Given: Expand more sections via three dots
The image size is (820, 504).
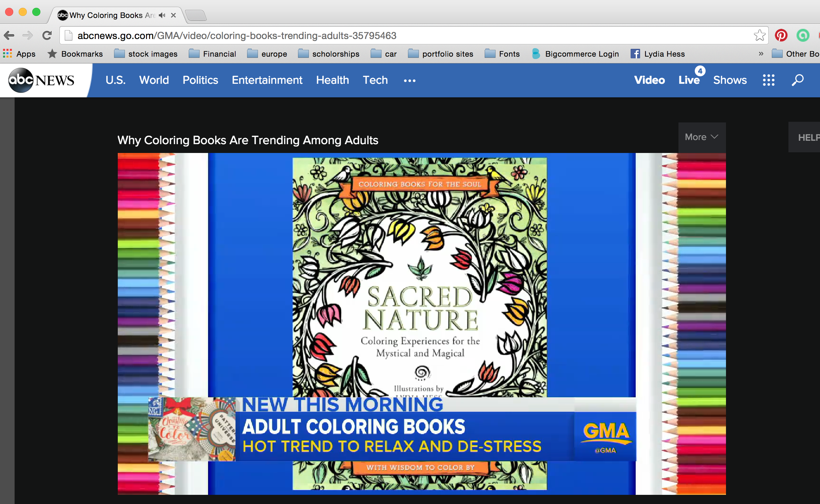Looking at the screenshot, I should (x=409, y=81).
